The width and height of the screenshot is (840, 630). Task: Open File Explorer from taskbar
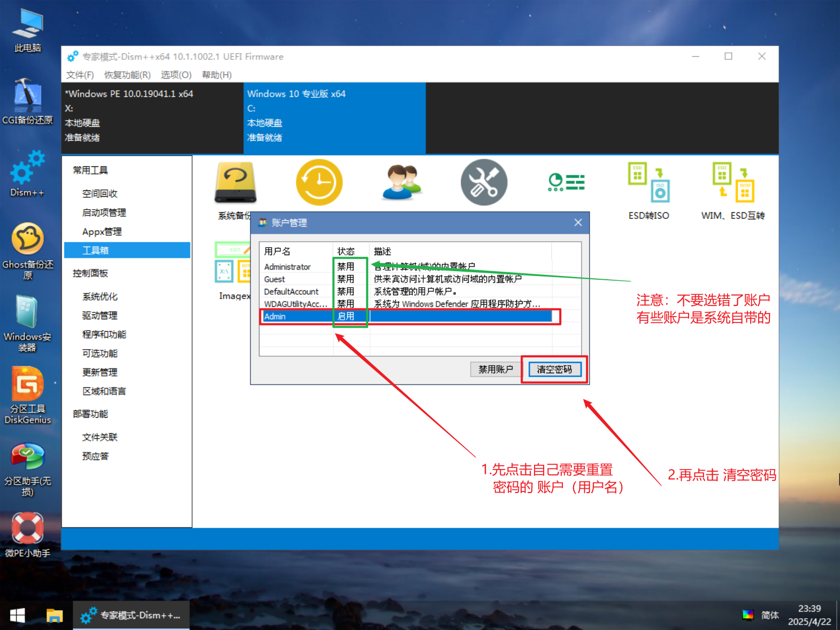54,616
